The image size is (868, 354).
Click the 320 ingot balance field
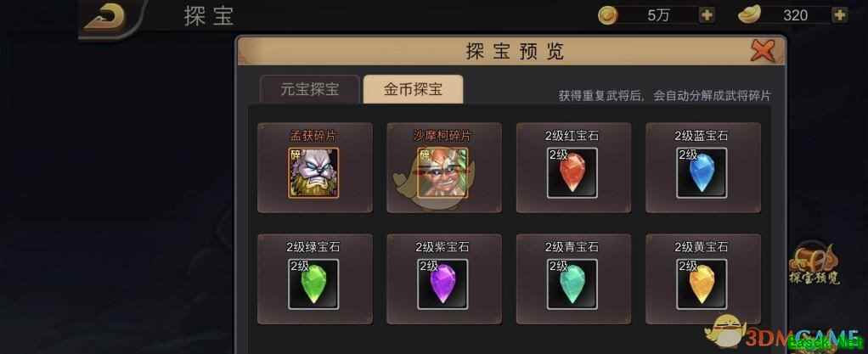coord(796,15)
